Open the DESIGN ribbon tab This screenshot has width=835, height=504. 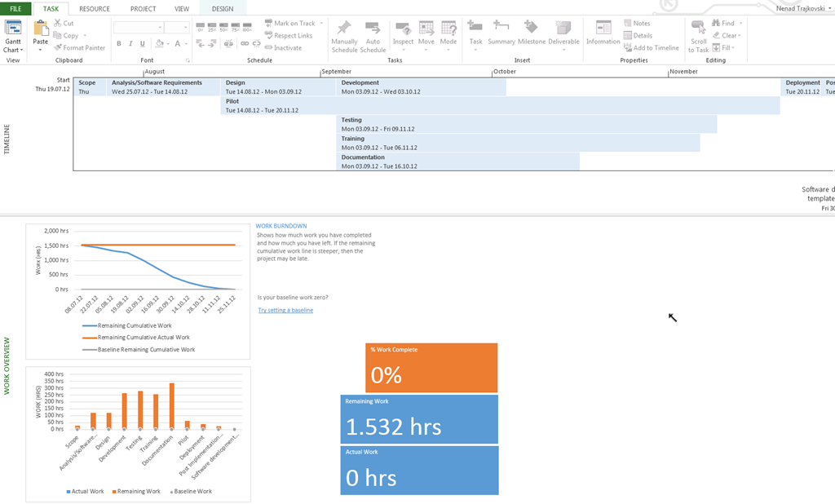(222, 9)
